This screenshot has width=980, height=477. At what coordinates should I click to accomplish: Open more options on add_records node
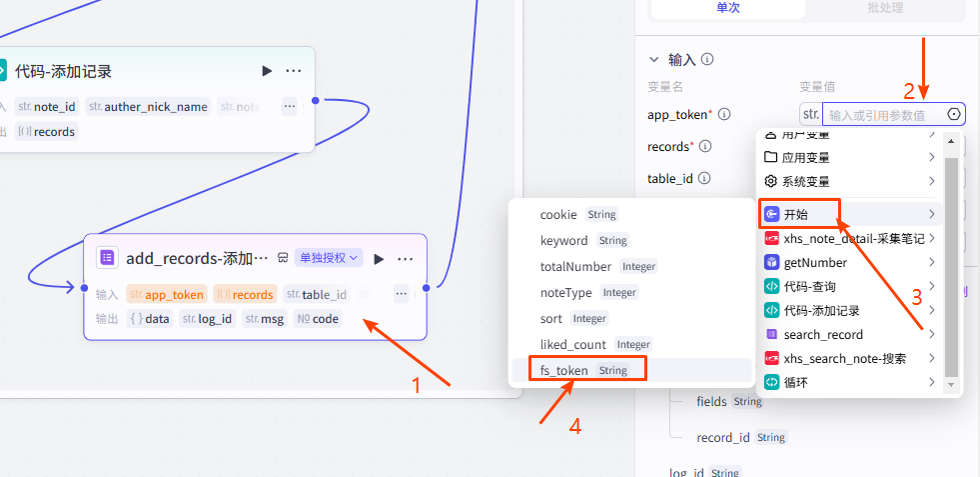(x=405, y=259)
